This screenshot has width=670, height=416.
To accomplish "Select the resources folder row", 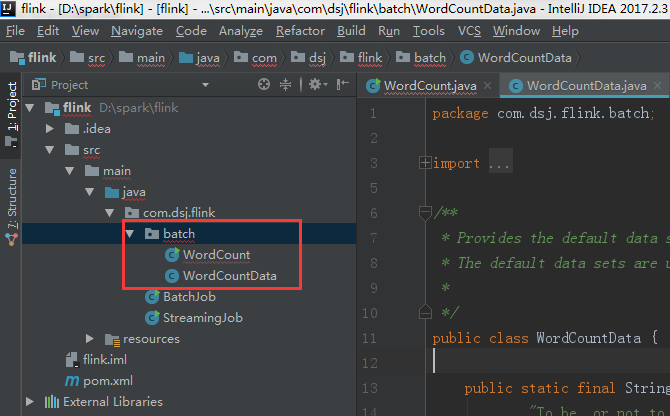I will click(x=189, y=339).
